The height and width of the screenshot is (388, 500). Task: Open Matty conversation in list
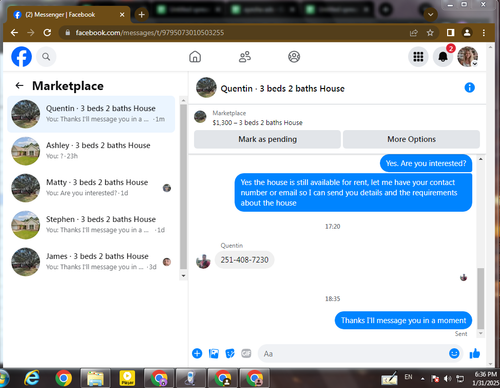(91, 188)
